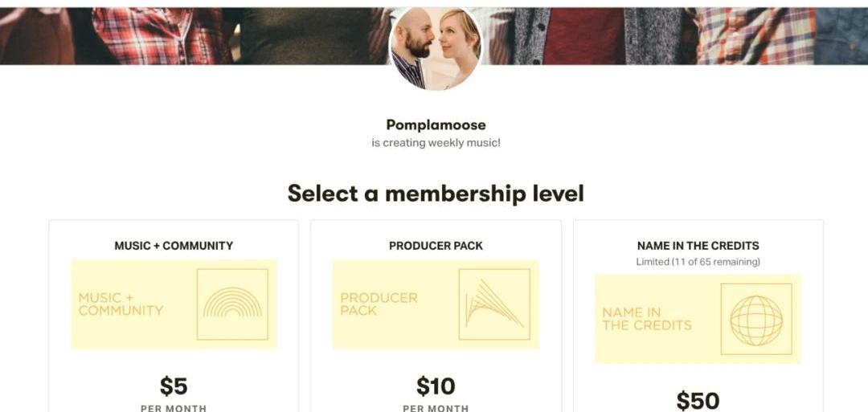The height and width of the screenshot is (412, 868).
Task: Click the 'Select a membership level' heading
Action: [x=436, y=194]
